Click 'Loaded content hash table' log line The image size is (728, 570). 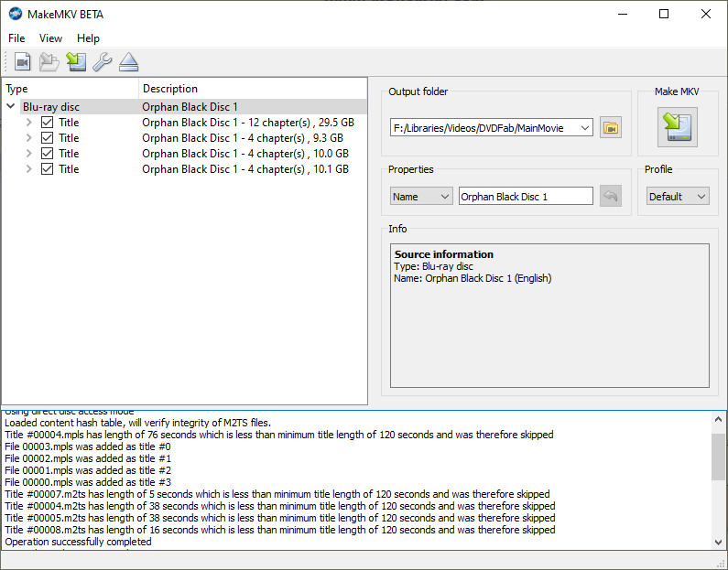click(137, 423)
